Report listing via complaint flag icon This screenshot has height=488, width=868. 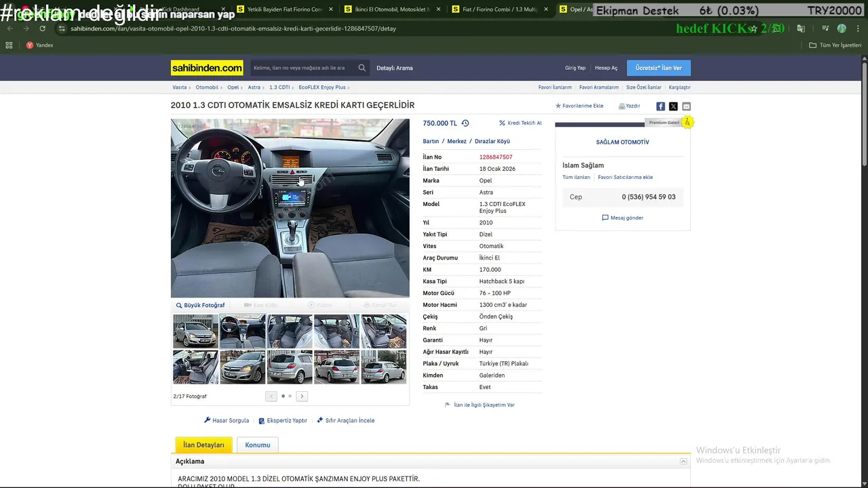[x=448, y=405]
